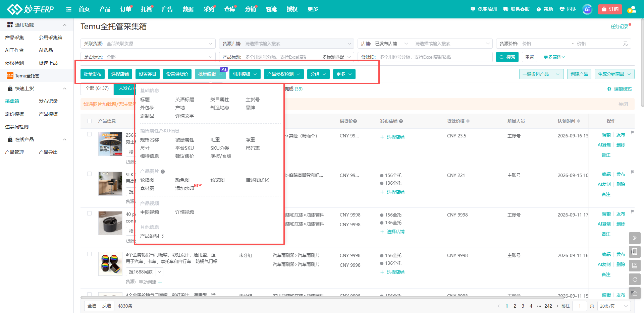The image size is (644, 313).
Task: Click the umbrella product thumbnail
Action: click(110, 144)
